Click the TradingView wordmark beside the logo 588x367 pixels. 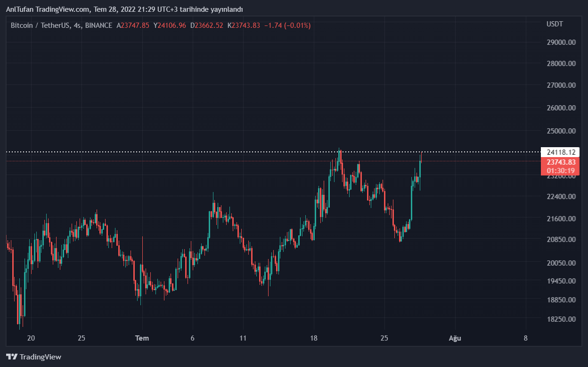(41, 357)
